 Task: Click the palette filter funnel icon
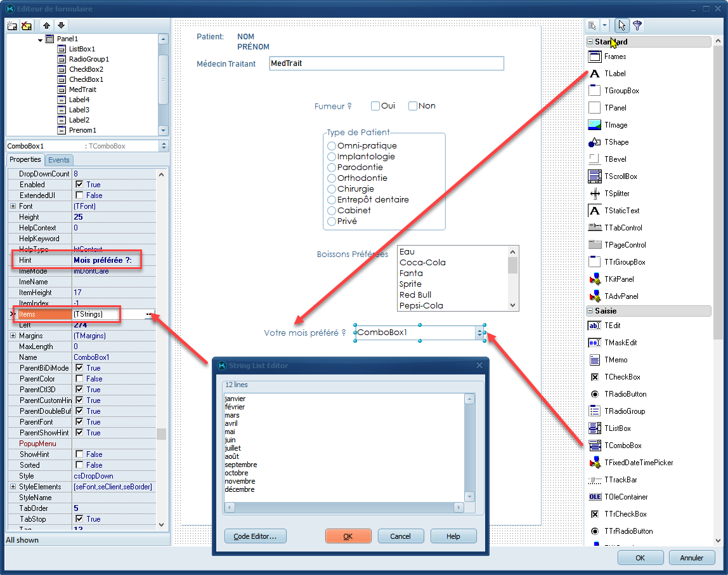(637, 25)
